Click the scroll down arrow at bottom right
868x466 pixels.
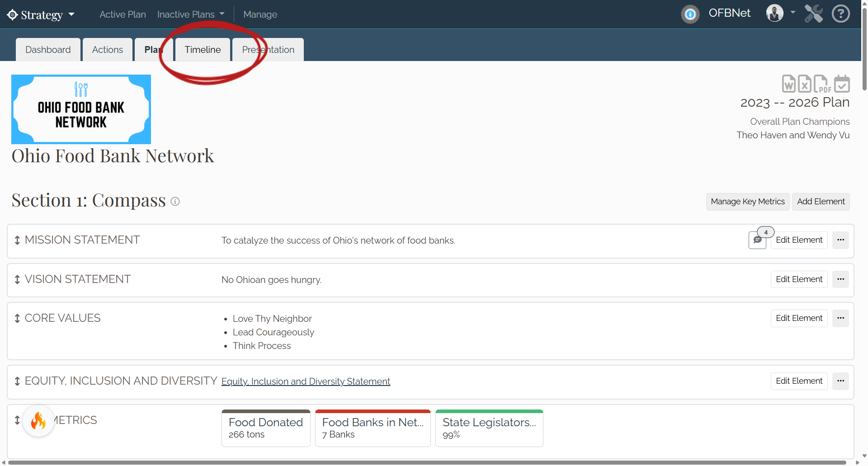pos(864,456)
